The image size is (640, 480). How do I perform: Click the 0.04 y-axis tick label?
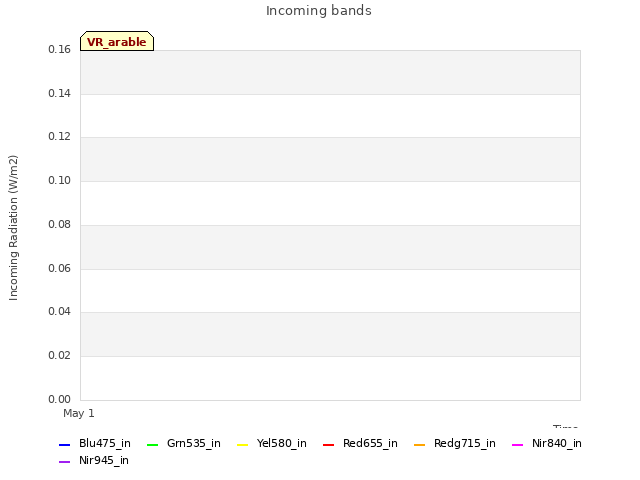click(x=60, y=311)
